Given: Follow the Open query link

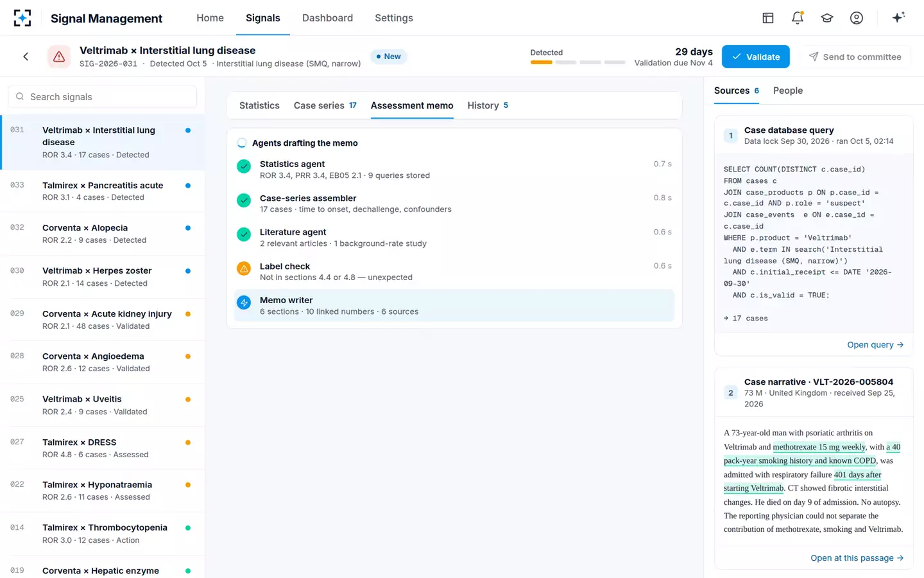Looking at the screenshot, I should (875, 345).
